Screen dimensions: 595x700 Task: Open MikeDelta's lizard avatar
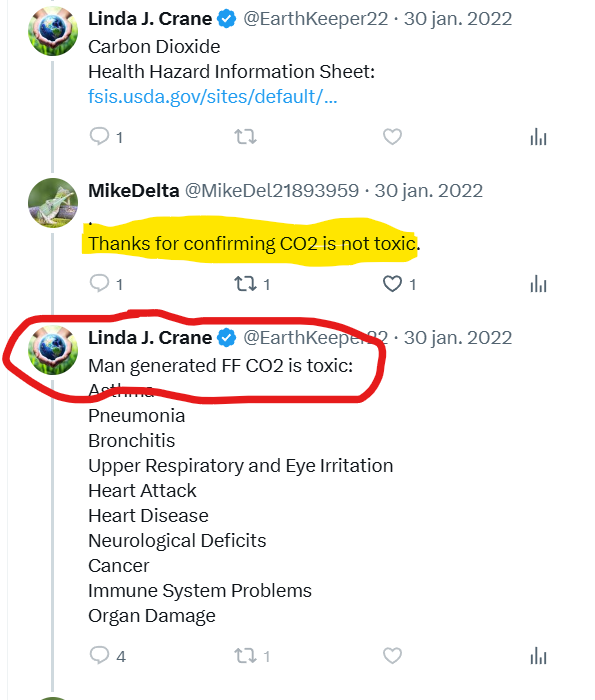(x=53, y=203)
